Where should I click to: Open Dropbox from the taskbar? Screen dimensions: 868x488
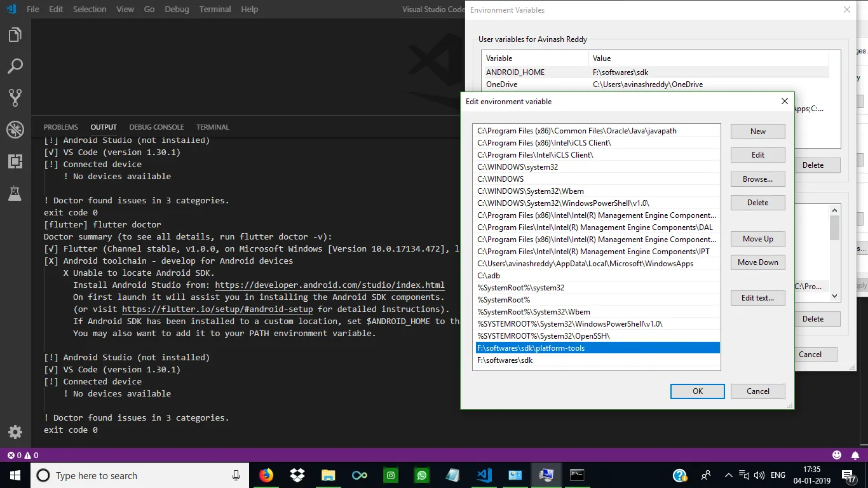(x=297, y=475)
